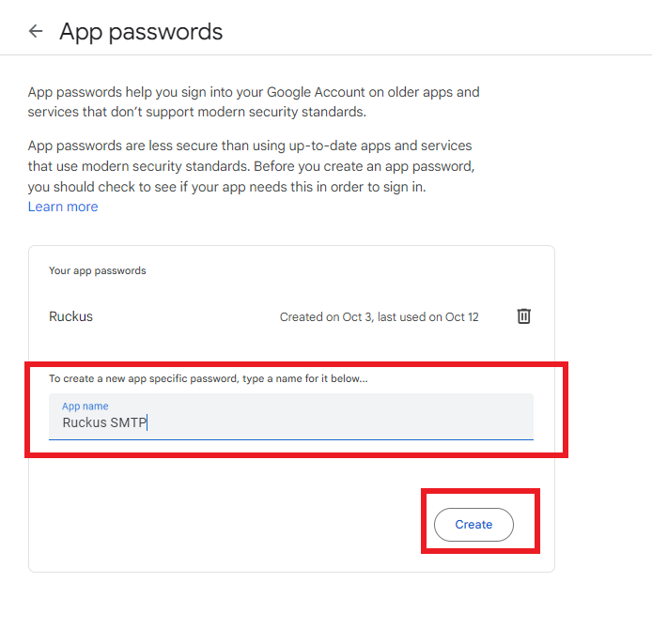Select the Ruckus app password entry
This screenshot has width=652, height=644.
pos(71,316)
